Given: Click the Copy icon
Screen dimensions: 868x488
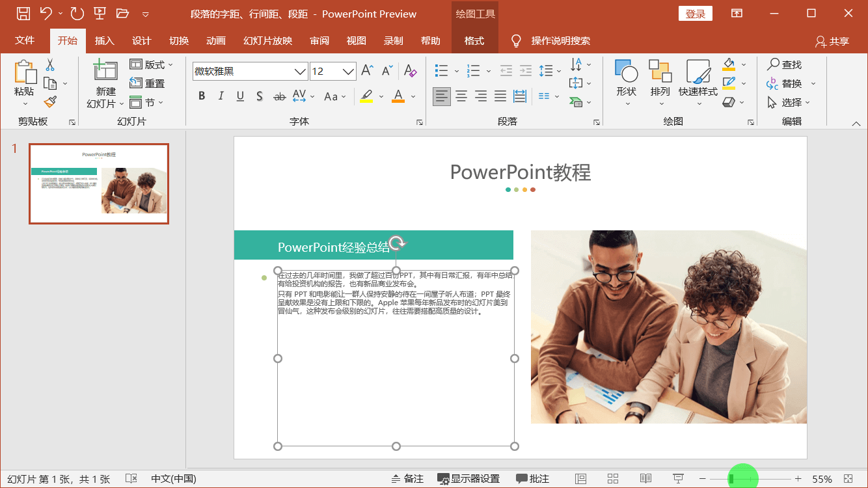Looking at the screenshot, I should click(x=50, y=83).
